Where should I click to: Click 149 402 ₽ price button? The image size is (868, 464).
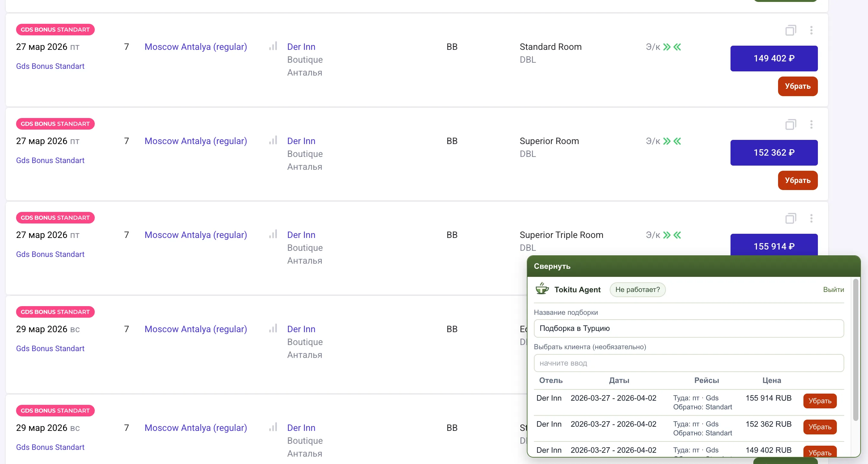(x=774, y=58)
